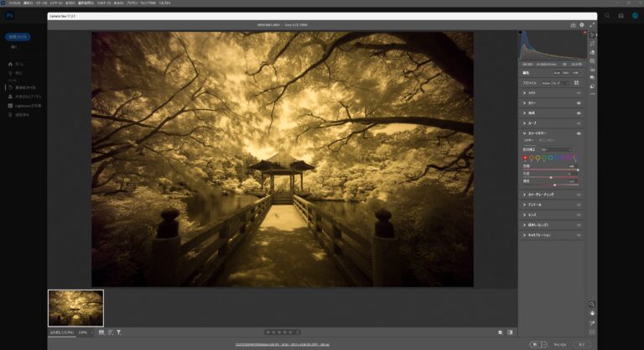Viewport: 644px width, 350px height.
Task: Toggle full screen mode icon
Action: (592, 25)
